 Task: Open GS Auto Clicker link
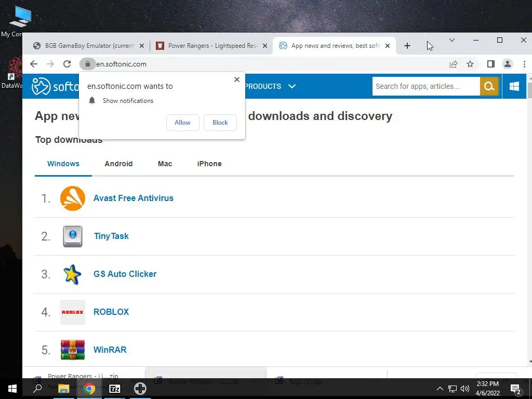coord(125,274)
